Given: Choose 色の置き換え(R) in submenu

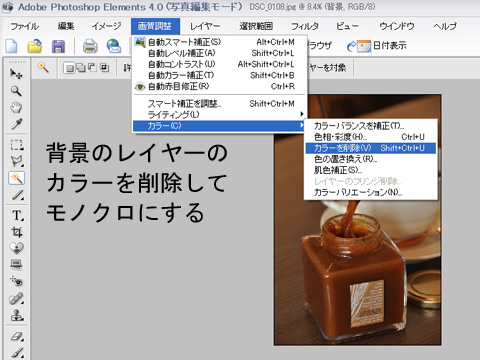Looking at the screenshot, I should (x=370, y=159).
